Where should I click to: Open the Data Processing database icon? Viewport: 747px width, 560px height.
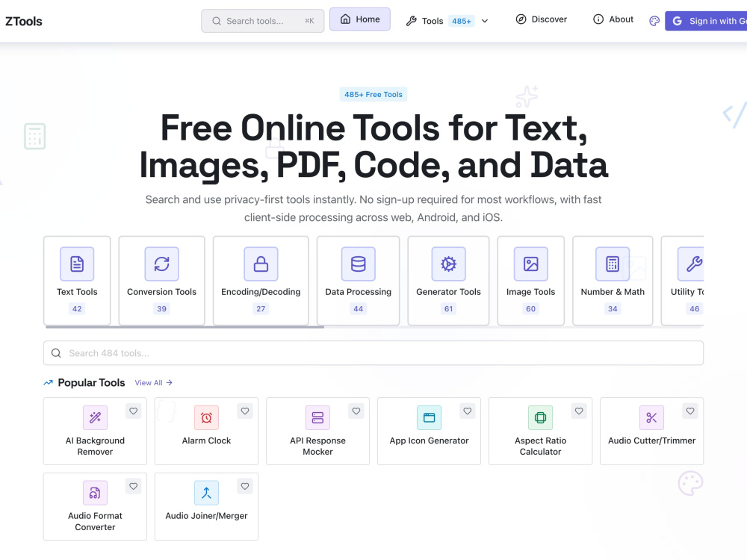(x=359, y=264)
